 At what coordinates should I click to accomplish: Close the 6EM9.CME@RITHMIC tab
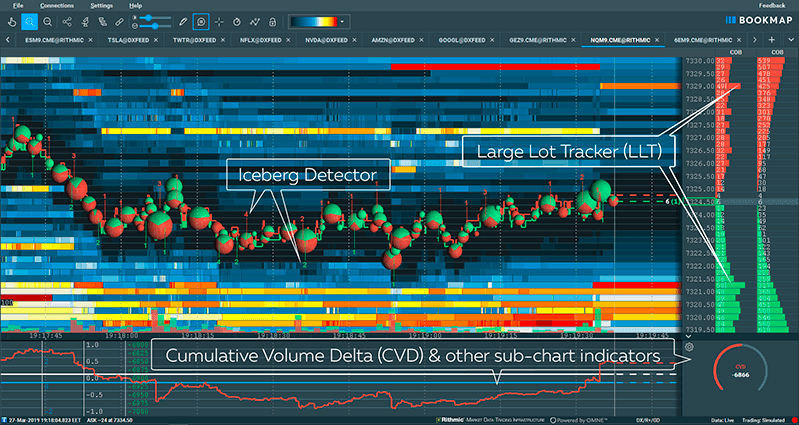click(739, 39)
